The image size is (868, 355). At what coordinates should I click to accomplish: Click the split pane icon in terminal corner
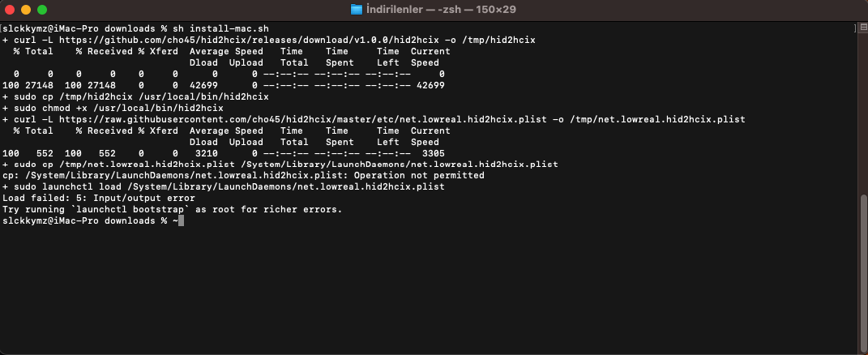[862, 28]
